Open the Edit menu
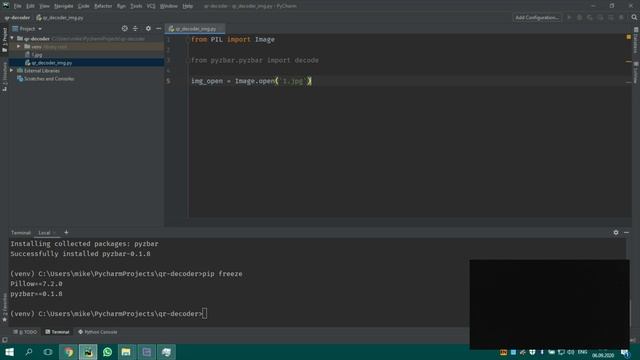 tap(30, 6)
